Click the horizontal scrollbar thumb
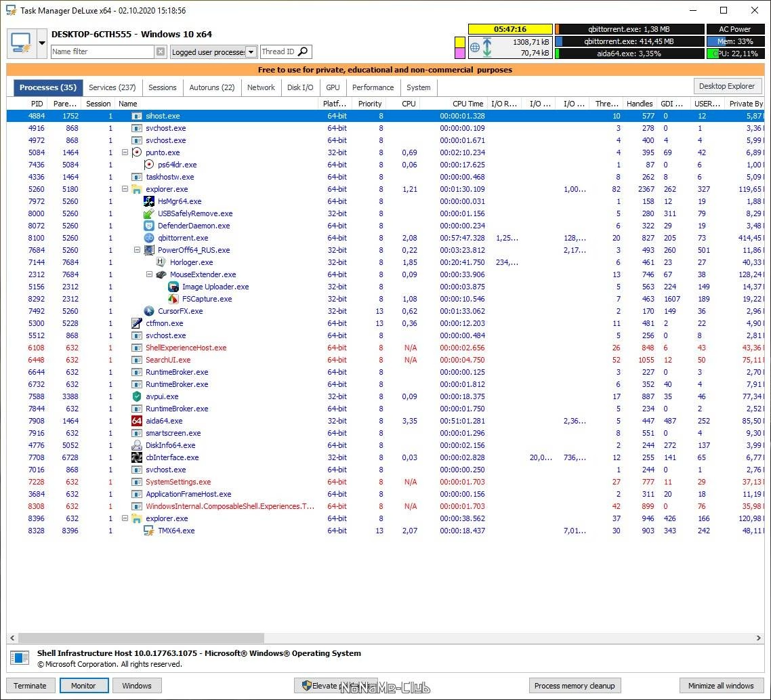The height and width of the screenshot is (700, 771). (x=141, y=638)
